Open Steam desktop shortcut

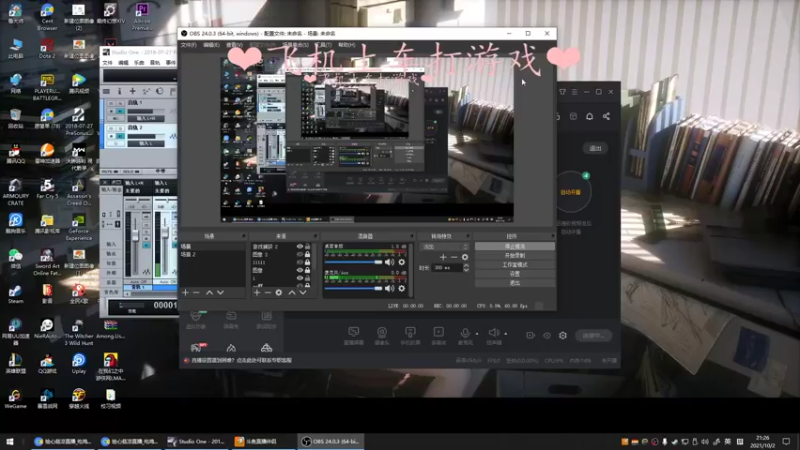[15, 294]
